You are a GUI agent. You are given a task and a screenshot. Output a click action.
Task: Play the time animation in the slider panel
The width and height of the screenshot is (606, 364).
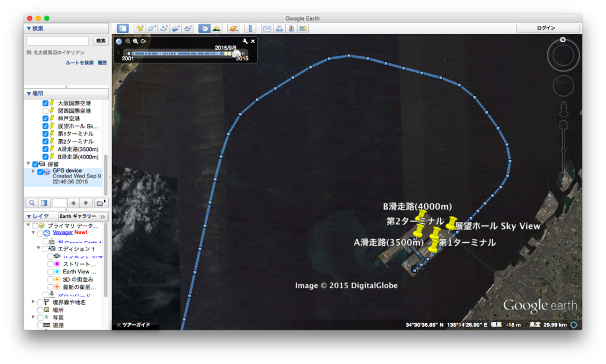pos(143,41)
